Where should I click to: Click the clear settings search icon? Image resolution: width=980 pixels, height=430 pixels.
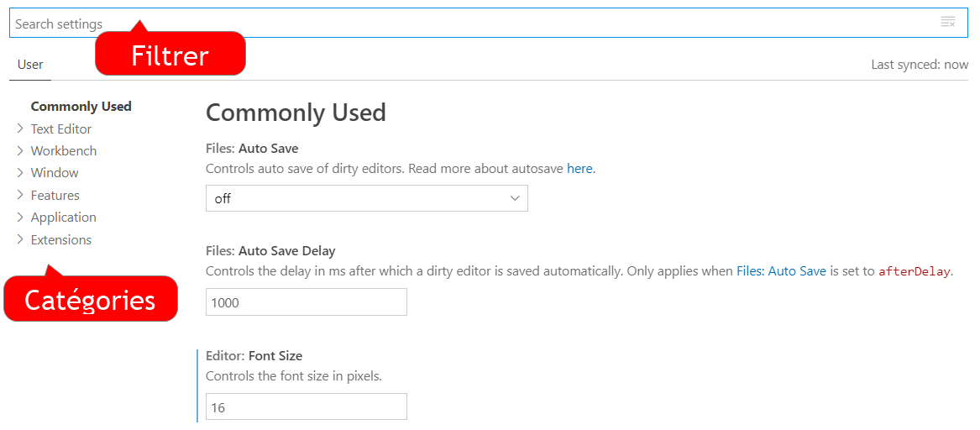pyautogui.click(x=947, y=23)
